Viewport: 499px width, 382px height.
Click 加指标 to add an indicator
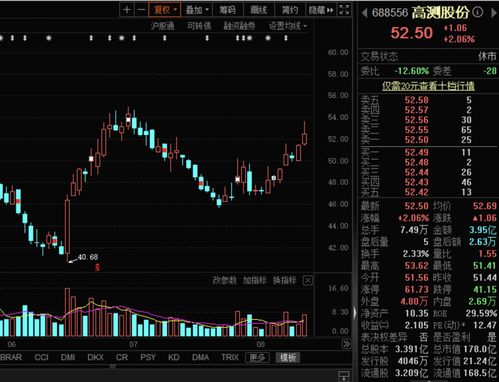254,280
